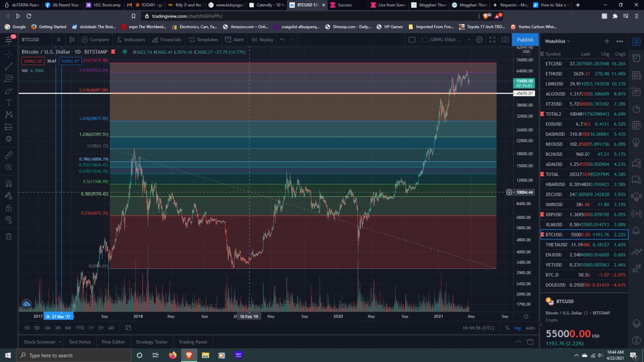Image resolution: width=644 pixels, height=362 pixels.
Task: Click the undo arrow in chart toolbar
Action: (283, 40)
